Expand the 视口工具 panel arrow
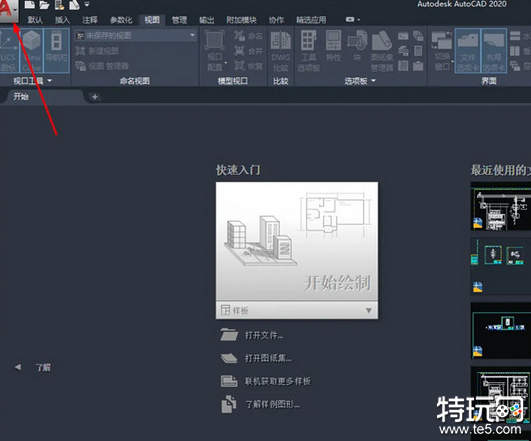 click(x=50, y=81)
